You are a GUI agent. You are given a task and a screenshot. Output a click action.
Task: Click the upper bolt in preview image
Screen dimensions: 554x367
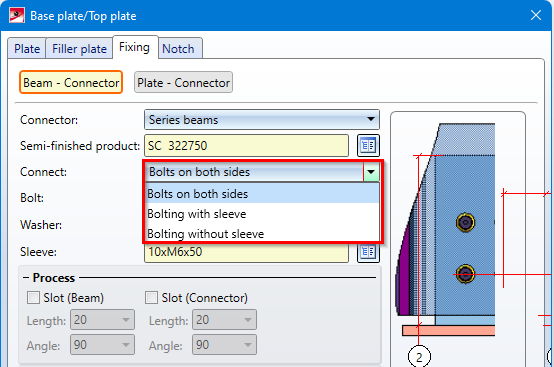[x=465, y=222]
